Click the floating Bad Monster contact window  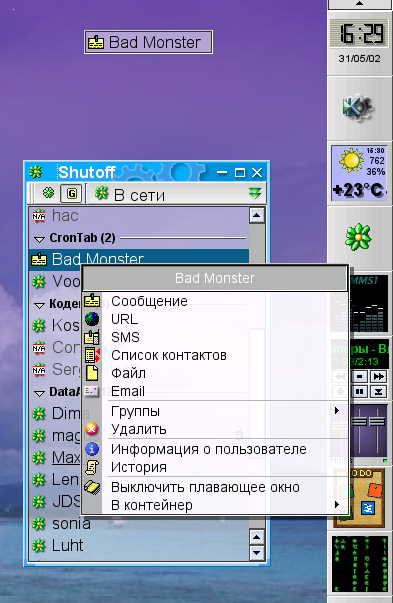click(148, 42)
